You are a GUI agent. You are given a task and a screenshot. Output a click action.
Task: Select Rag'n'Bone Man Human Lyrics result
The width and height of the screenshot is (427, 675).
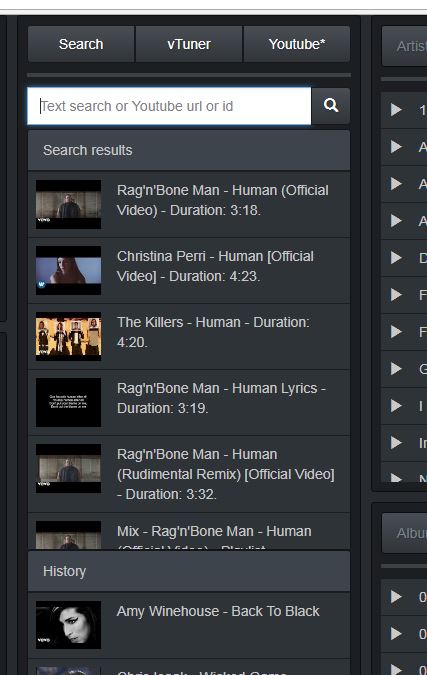[189, 403]
